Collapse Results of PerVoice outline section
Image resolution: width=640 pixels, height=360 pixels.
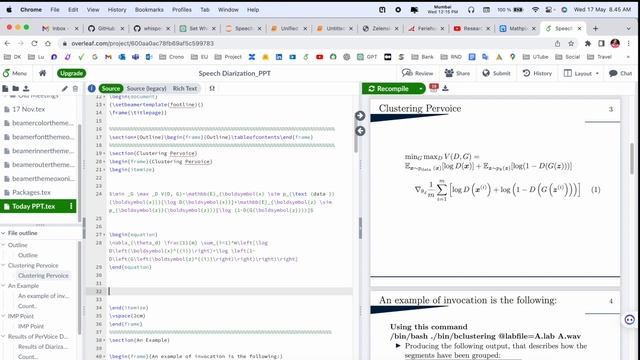tap(3, 336)
